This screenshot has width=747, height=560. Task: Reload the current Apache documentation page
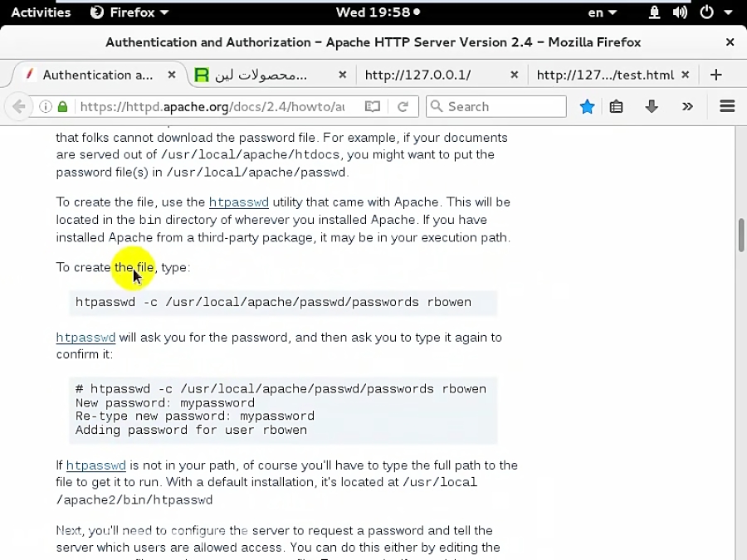pyautogui.click(x=404, y=106)
